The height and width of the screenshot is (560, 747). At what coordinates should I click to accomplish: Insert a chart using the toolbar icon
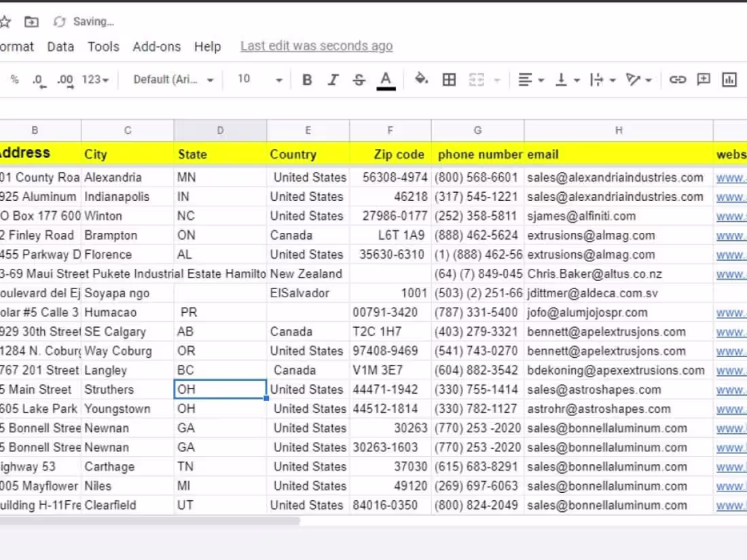pos(729,79)
